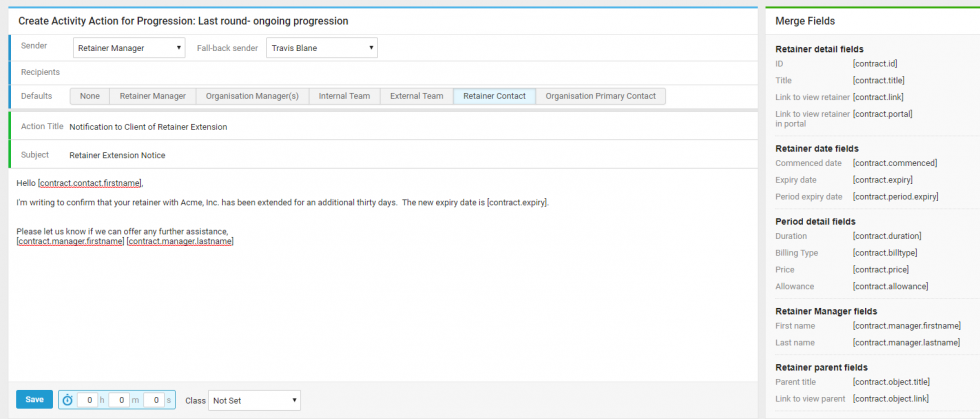Click the minutes field in timer
Viewport: 980px width, 419px height.
tap(121, 400)
